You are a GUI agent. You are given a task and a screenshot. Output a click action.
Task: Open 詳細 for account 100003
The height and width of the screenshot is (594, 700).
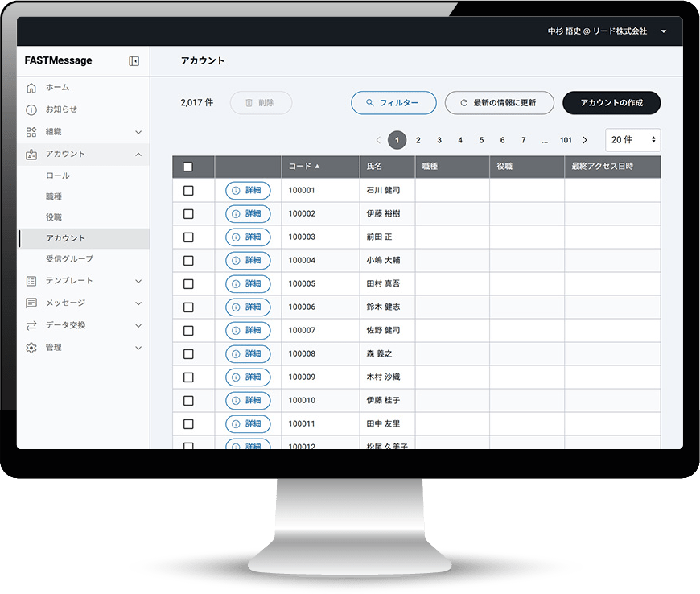249,237
